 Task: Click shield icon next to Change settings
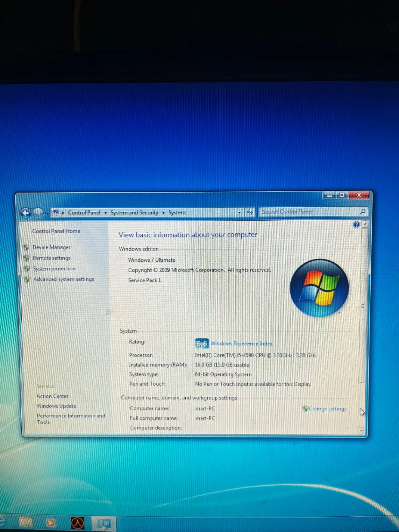point(305,409)
